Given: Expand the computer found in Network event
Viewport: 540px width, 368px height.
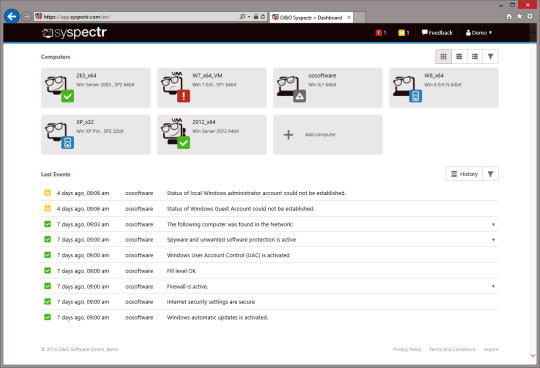Looking at the screenshot, I should pos(493,224).
